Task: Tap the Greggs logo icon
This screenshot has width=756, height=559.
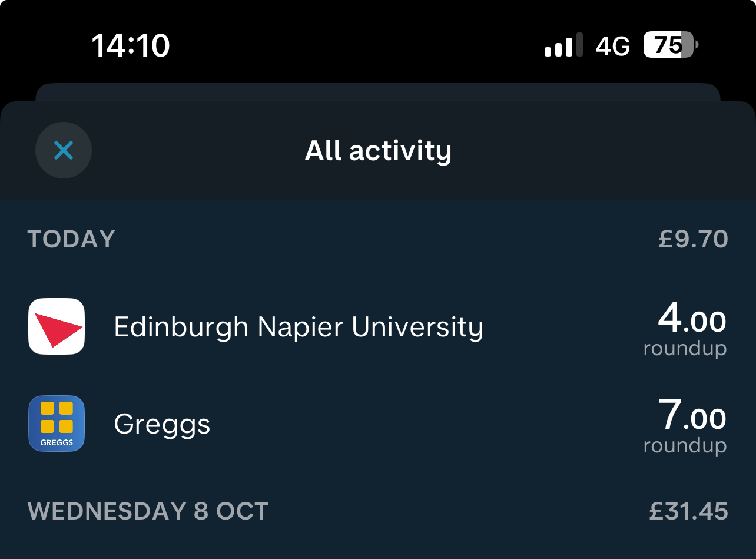Action: click(57, 424)
